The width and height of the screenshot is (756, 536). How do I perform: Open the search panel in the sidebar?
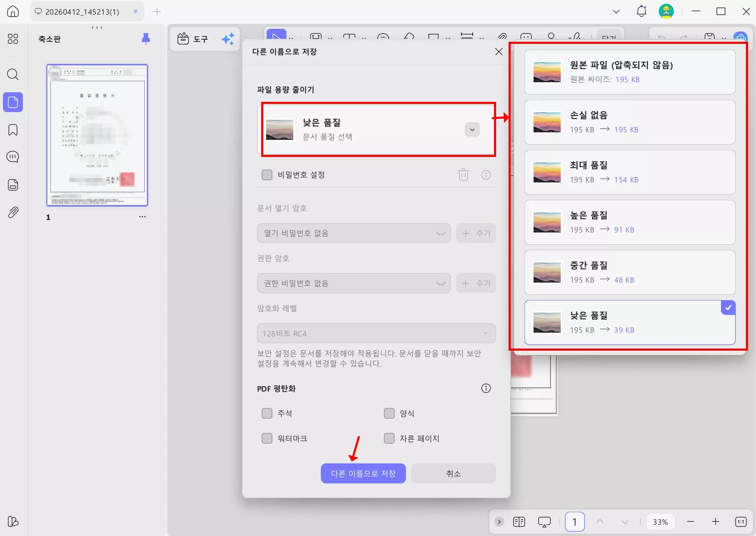point(13,75)
